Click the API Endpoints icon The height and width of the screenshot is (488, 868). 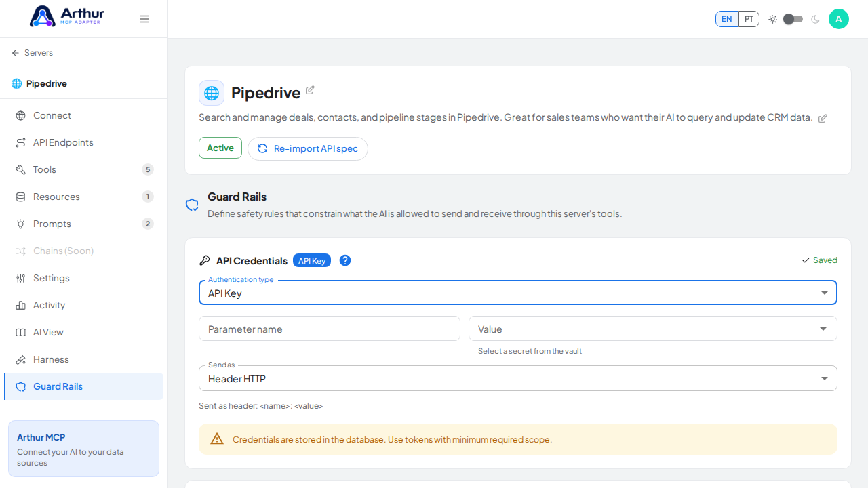pos(21,142)
